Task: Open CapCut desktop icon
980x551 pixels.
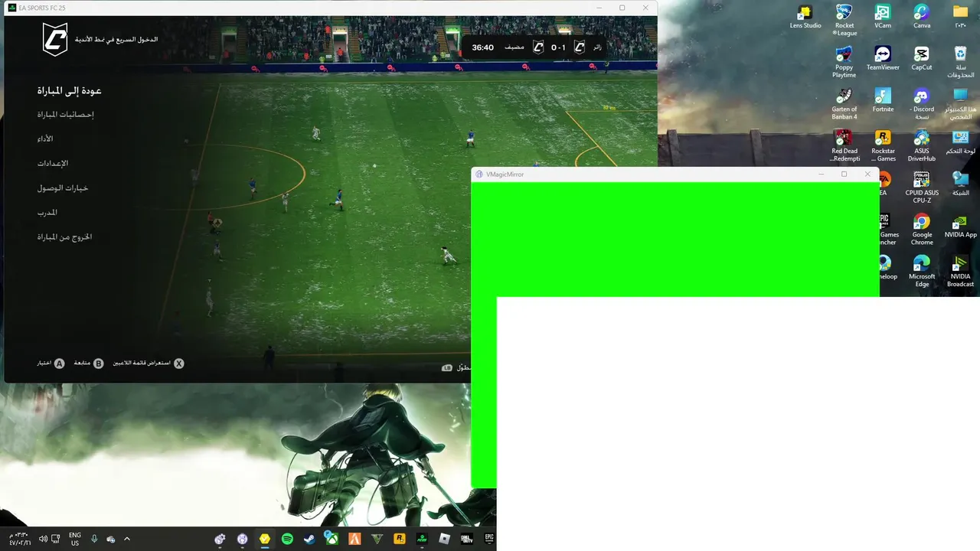Action: coord(922,59)
